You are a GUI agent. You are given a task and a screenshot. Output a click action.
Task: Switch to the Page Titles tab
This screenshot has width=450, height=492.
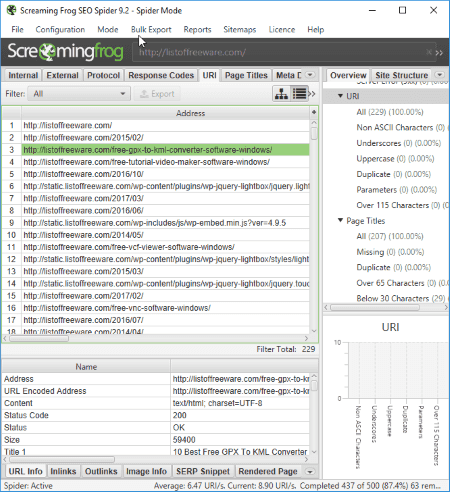tap(246, 75)
